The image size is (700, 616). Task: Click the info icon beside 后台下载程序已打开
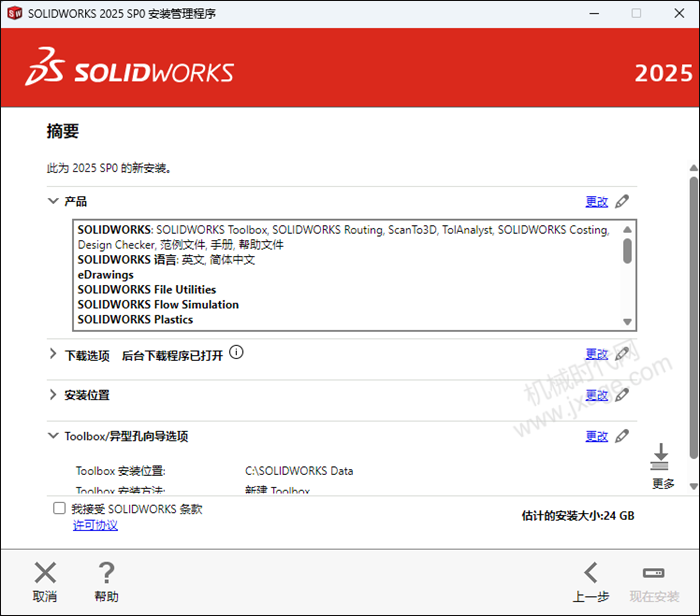[x=236, y=352]
